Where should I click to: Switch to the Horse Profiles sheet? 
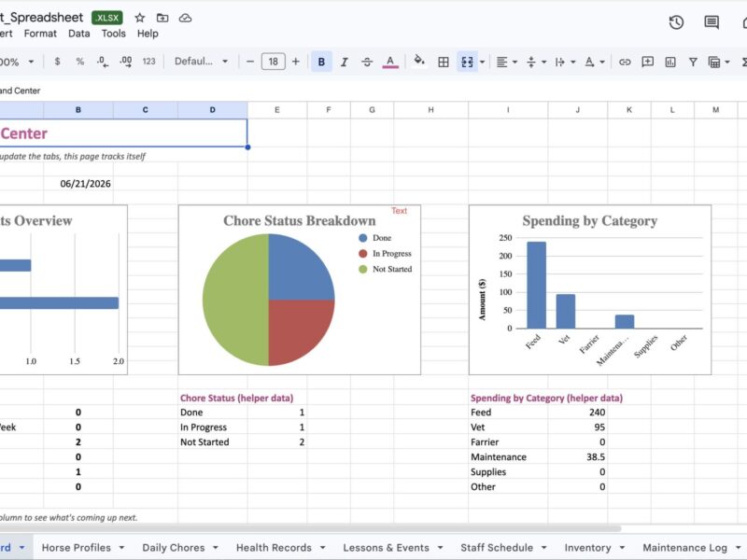click(x=77, y=548)
